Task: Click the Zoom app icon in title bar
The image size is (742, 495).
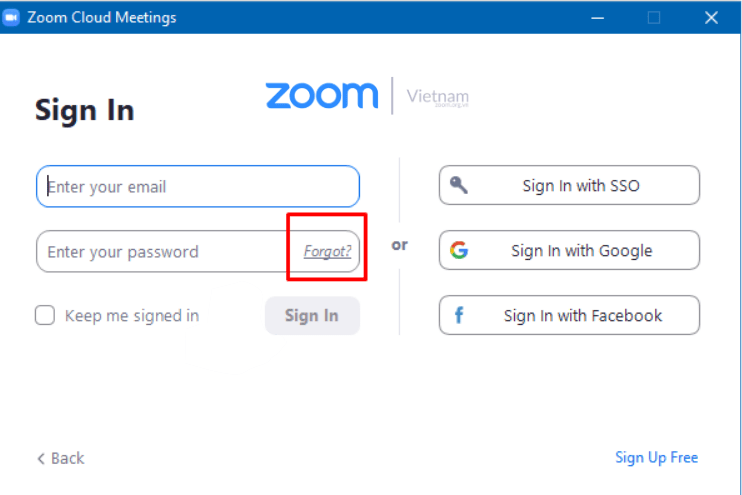Action: (13, 17)
